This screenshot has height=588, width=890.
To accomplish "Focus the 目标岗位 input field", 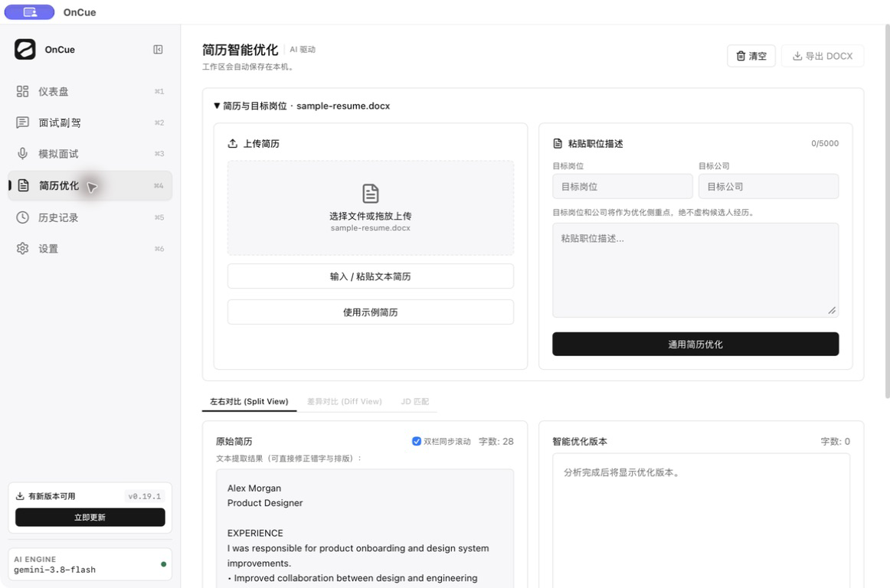I will [623, 186].
